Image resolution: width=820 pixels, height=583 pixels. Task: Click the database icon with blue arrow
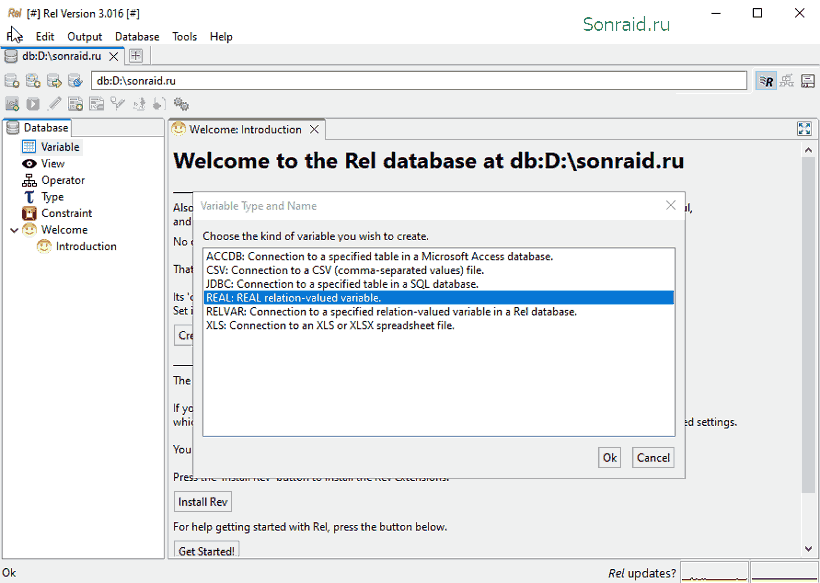click(75, 81)
